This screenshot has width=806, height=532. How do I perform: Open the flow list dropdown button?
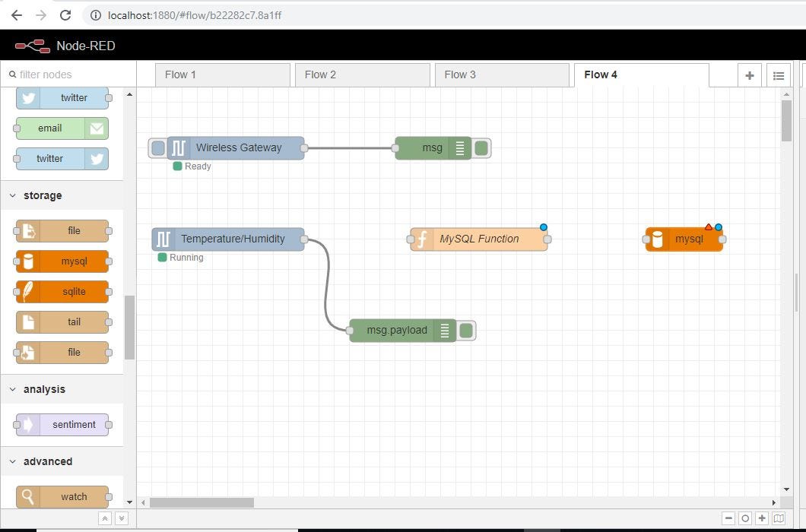coord(778,75)
